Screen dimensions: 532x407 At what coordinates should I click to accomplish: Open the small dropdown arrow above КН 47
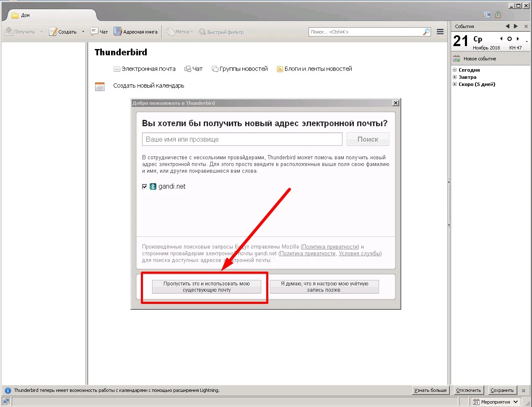pyautogui.click(x=527, y=41)
